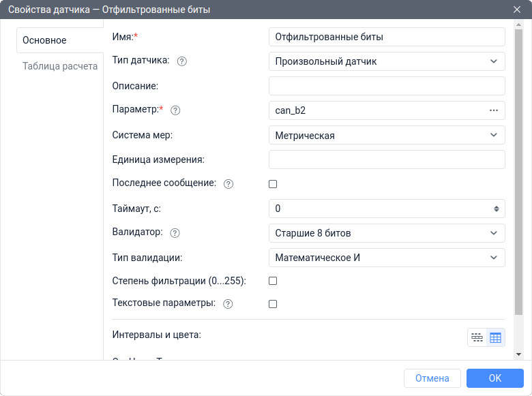Check the Текстовые параметры checkbox
The width and height of the screenshot is (532, 396).
point(273,304)
